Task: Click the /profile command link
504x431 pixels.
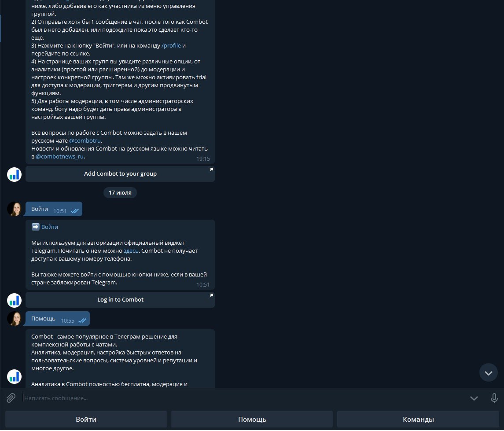Action: [171, 46]
